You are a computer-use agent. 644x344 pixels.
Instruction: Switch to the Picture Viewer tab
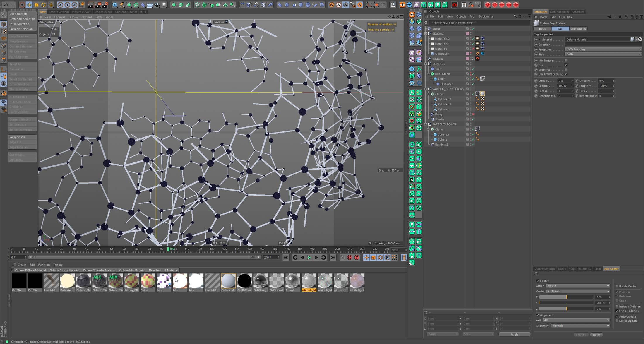(81, 12)
